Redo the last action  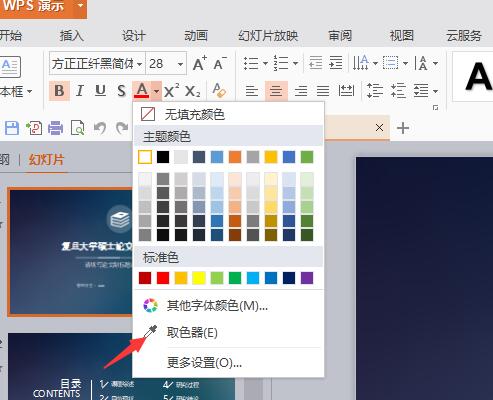122,128
